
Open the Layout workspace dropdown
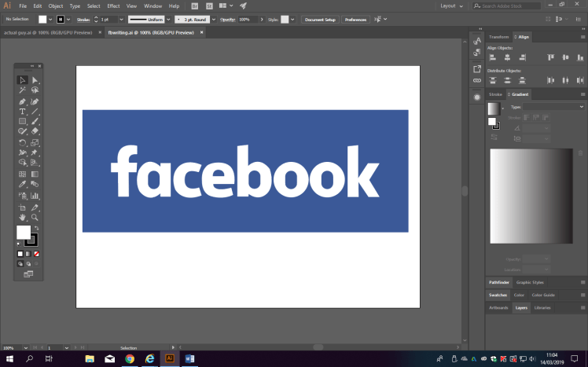tap(451, 6)
